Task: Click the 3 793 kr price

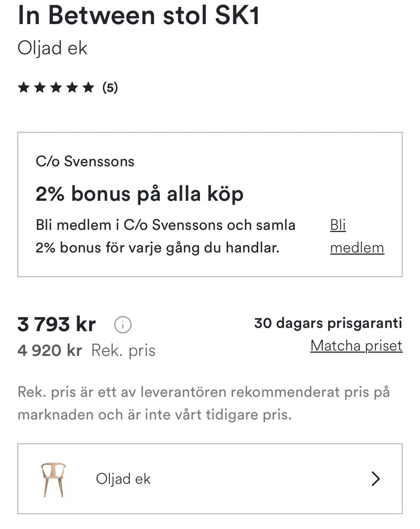Action: click(56, 325)
